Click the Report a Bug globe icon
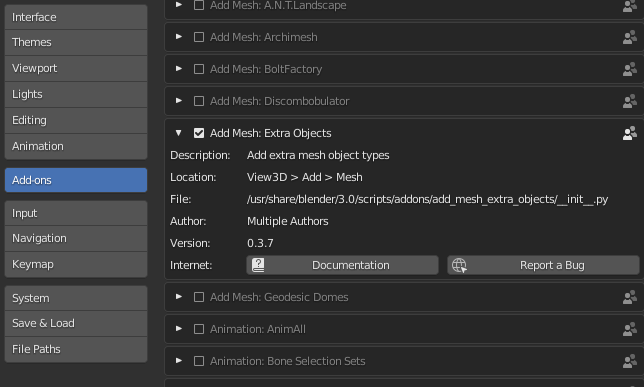Viewport: 644px width, 387px height. tap(459, 265)
